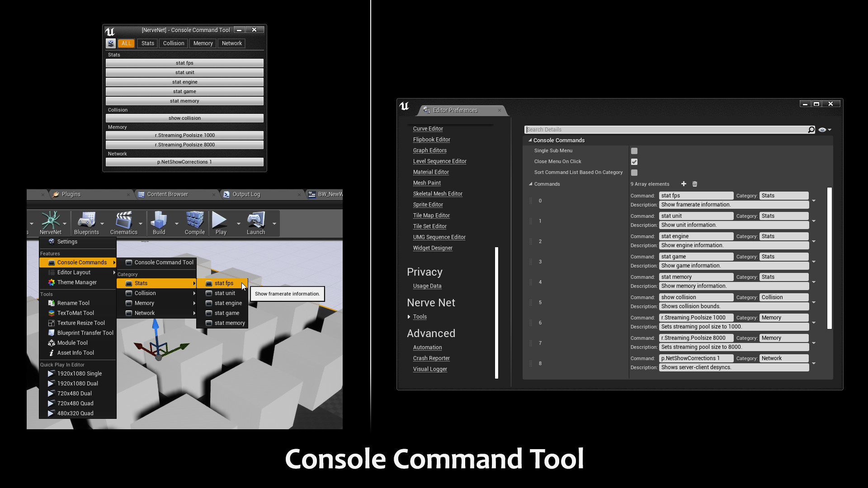Open Settings in the NerveNet menu
The image size is (868, 488).
click(78, 242)
